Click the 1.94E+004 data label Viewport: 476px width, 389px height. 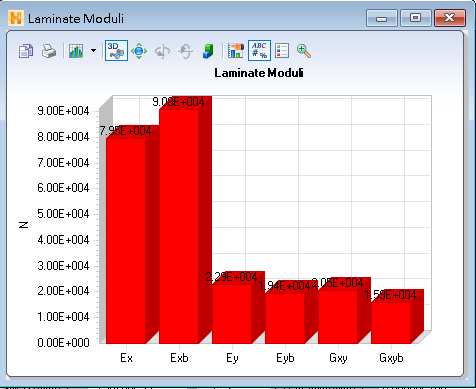pyautogui.click(x=284, y=286)
